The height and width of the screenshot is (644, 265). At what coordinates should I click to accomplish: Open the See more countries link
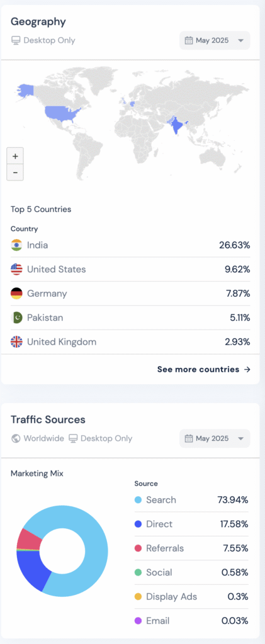(204, 369)
